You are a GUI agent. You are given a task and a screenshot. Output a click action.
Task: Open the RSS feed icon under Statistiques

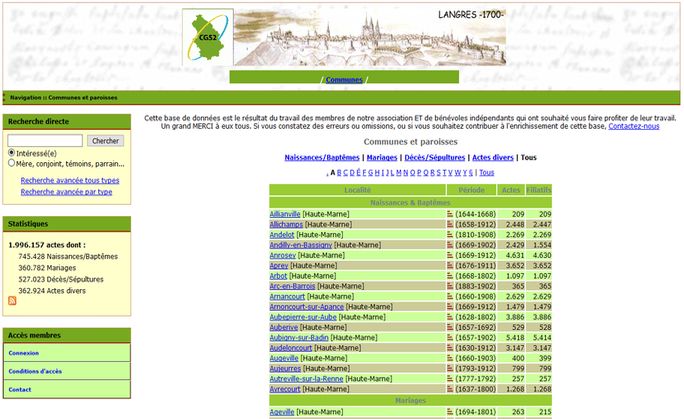pyautogui.click(x=12, y=301)
